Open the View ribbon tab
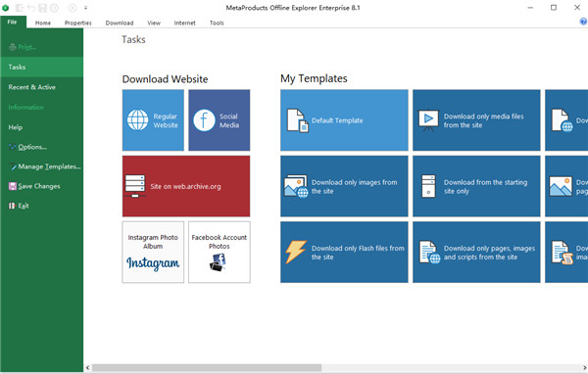This screenshot has width=588, height=374. pos(154,23)
